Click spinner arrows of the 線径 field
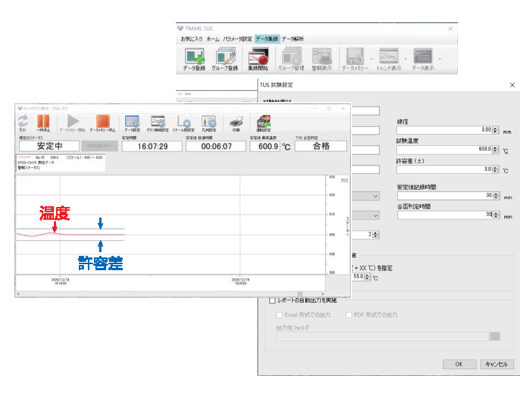This screenshot has width=532, height=399. [x=495, y=130]
